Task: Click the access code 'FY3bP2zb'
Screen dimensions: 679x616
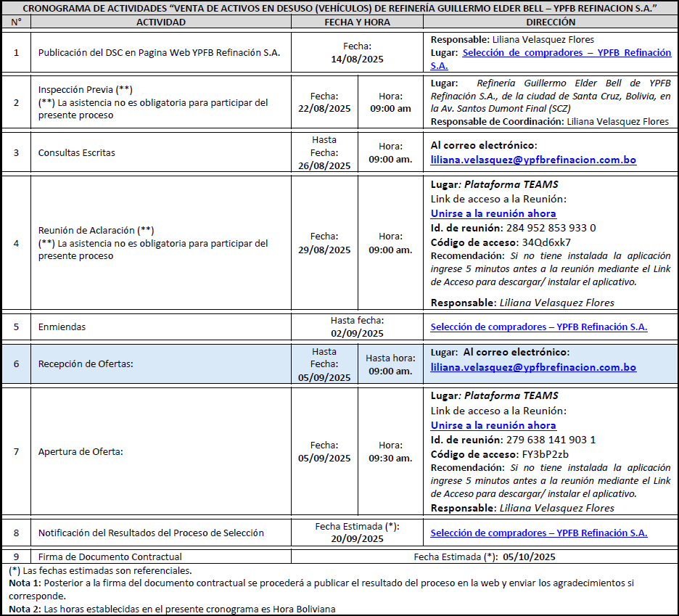Action: pos(546,454)
